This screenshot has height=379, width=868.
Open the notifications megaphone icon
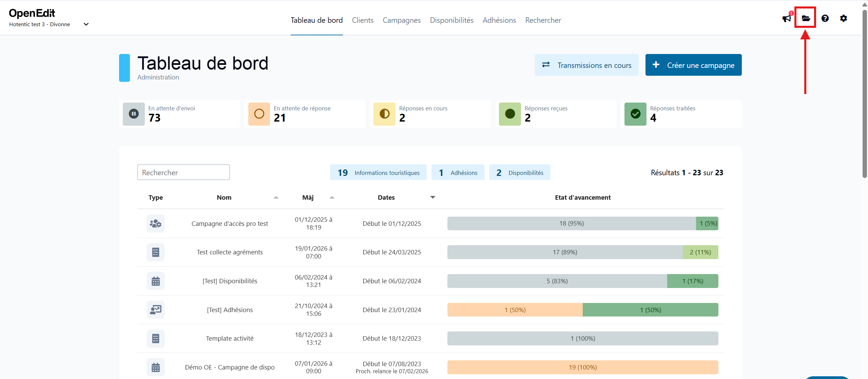point(786,18)
